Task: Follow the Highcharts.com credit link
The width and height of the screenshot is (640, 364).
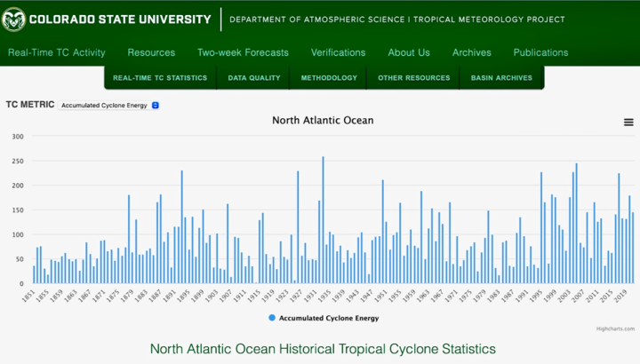Action: pyautogui.click(x=615, y=329)
